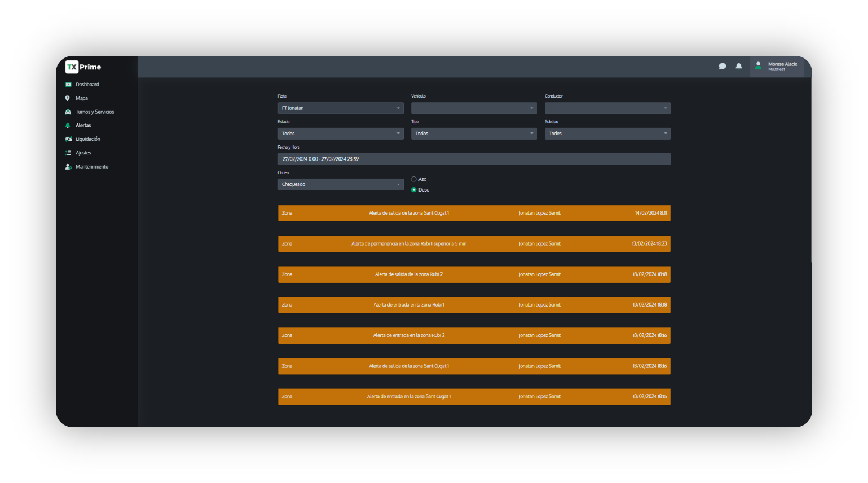Select the Asc sort order radio button

413,179
